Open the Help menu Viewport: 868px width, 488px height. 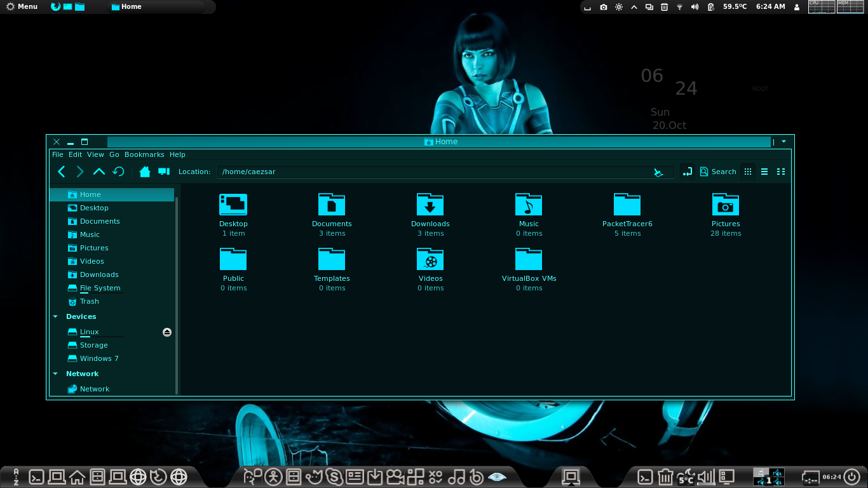(x=177, y=154)
